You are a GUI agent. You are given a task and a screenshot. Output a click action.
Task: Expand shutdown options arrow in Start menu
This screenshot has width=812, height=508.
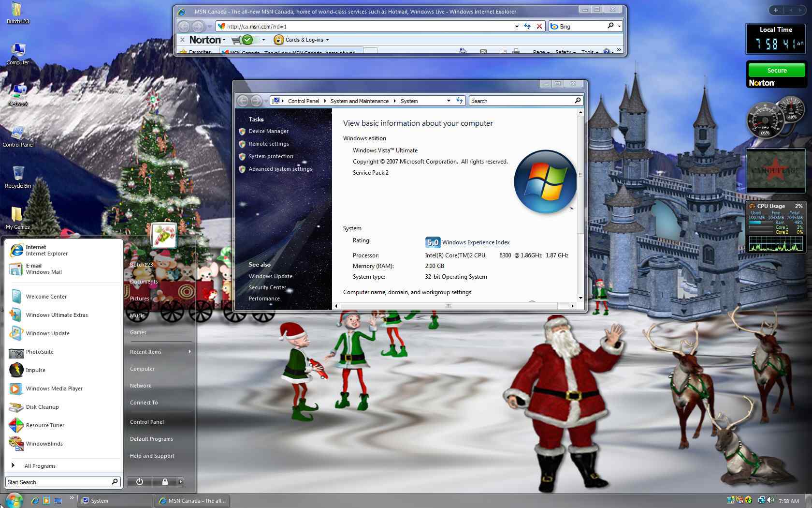[x=181, y=481]
